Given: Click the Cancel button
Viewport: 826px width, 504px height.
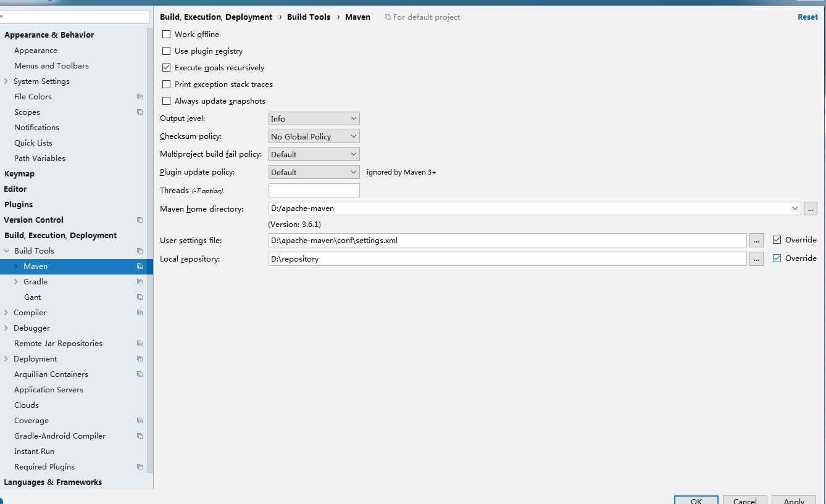Looking at the screenshot, I should [x=745, y=501].
